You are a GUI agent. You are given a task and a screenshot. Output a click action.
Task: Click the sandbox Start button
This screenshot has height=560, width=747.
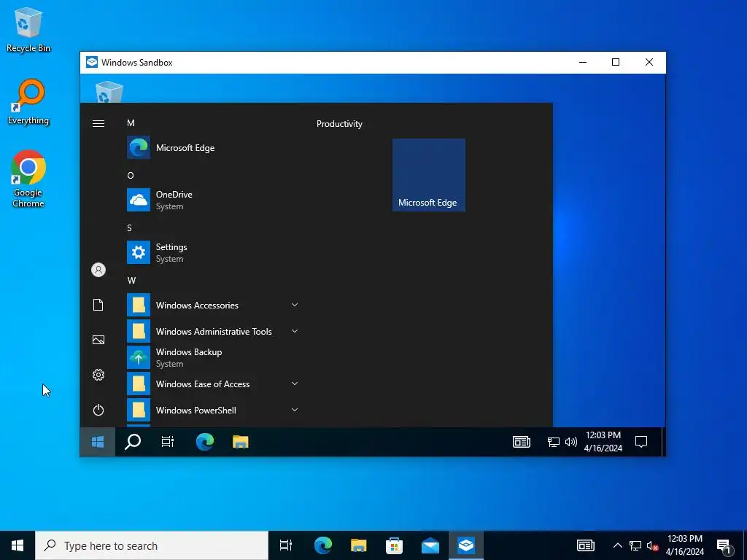[x=98, y=442]
